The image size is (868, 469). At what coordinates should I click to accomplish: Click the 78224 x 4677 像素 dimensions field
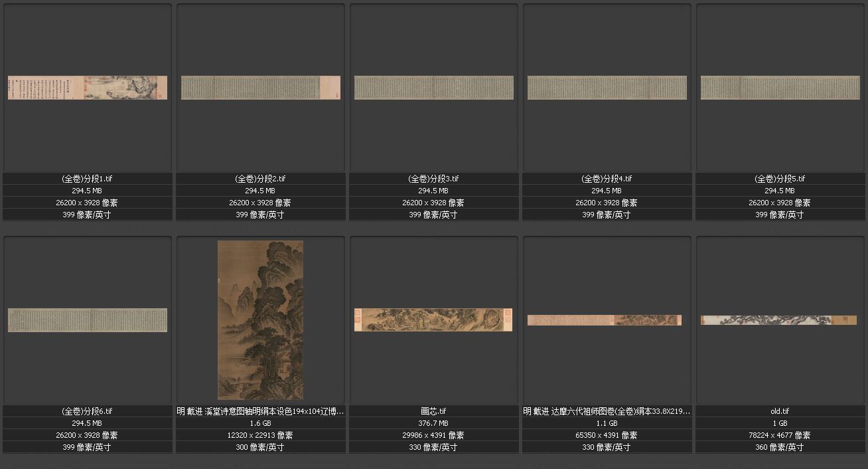pyautogui.click(x=780, y=435)
